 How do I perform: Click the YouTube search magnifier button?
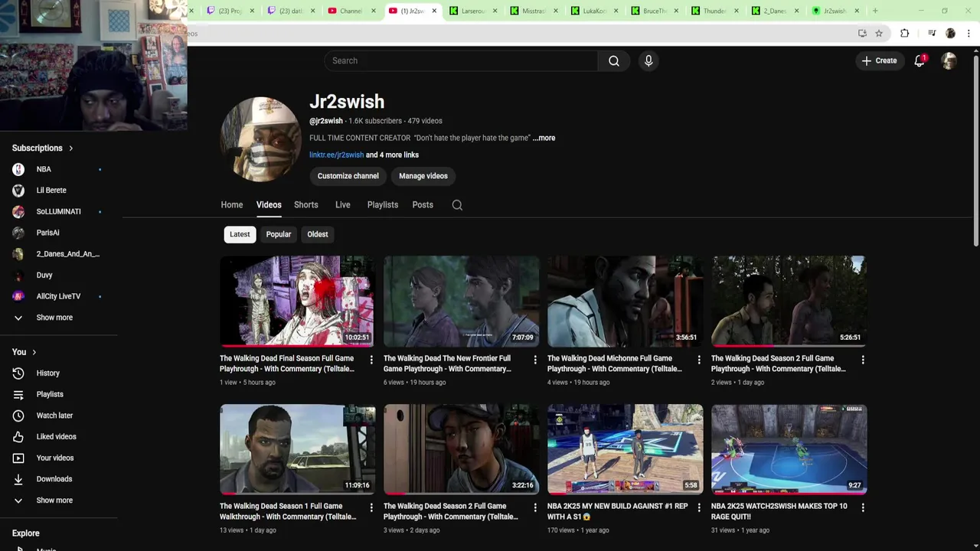coord(614,60)
